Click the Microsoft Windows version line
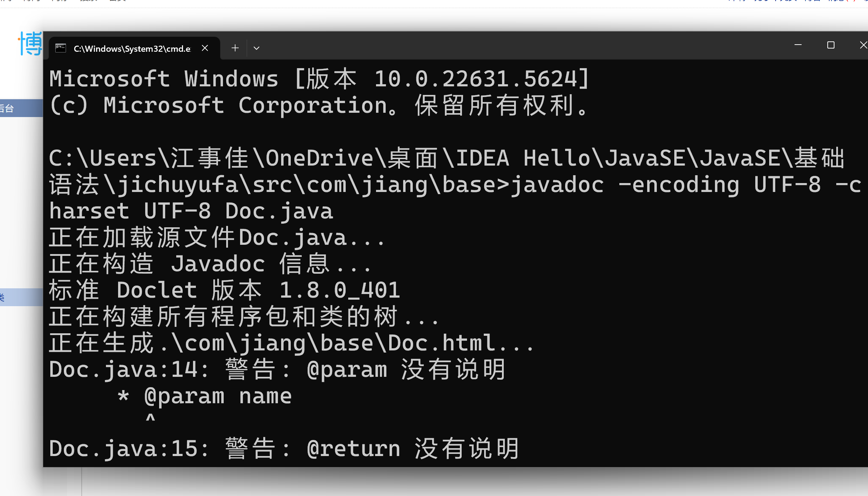The width and height of the screenshot is (868, 496). (x=319, y=79)
